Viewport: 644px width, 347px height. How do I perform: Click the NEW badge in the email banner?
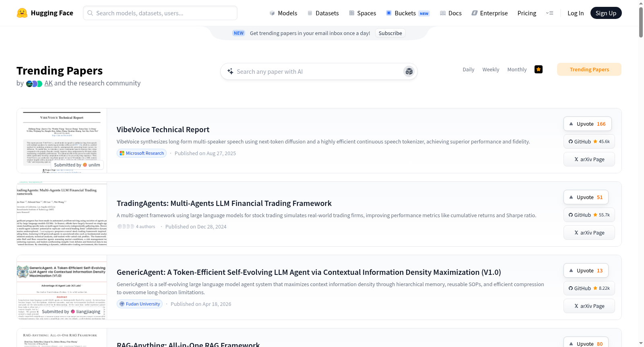coord(239,33)
